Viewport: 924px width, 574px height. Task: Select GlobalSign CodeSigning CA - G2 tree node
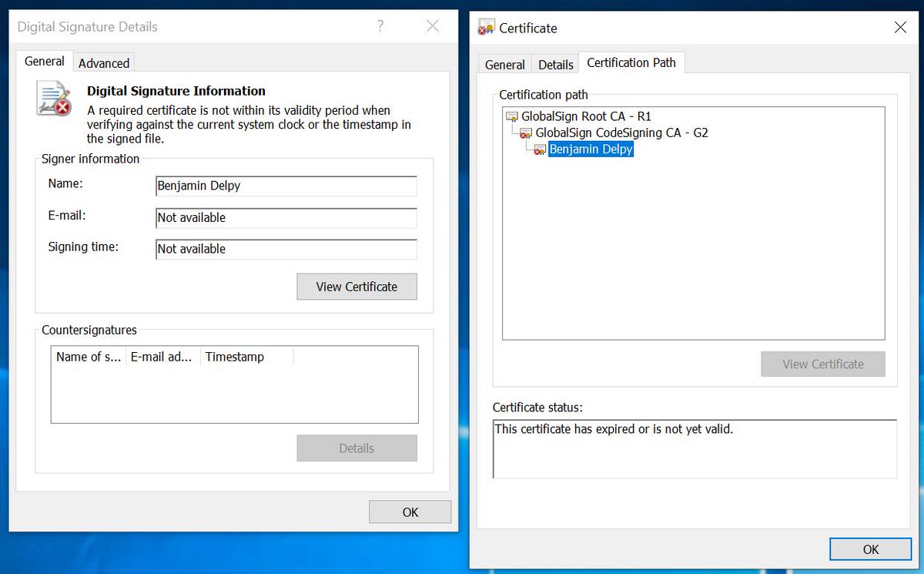(x=621, y=133)
